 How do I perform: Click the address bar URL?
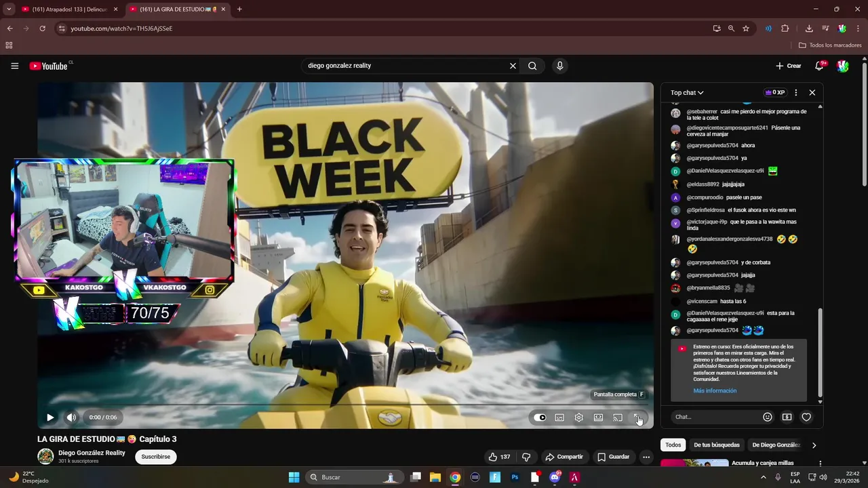pos(122,28)
